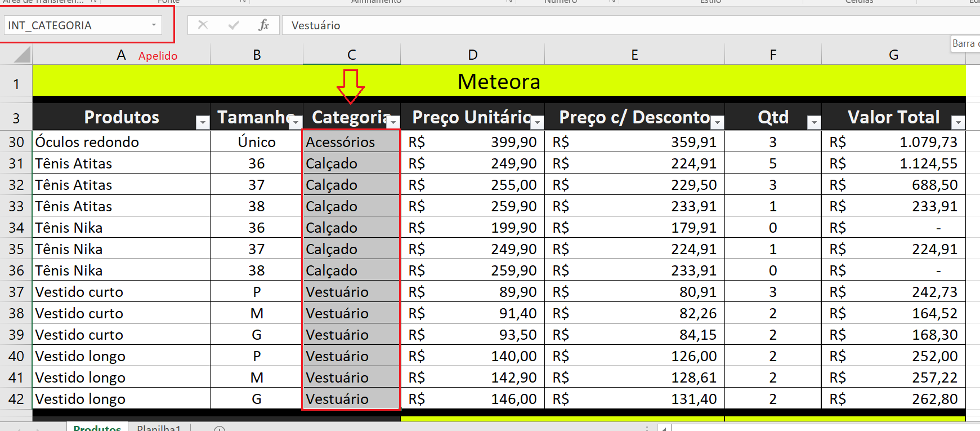Open the Insert Function fx dialog
The height and width of the screenshot is (431, 980).
[x=263, y=25]
